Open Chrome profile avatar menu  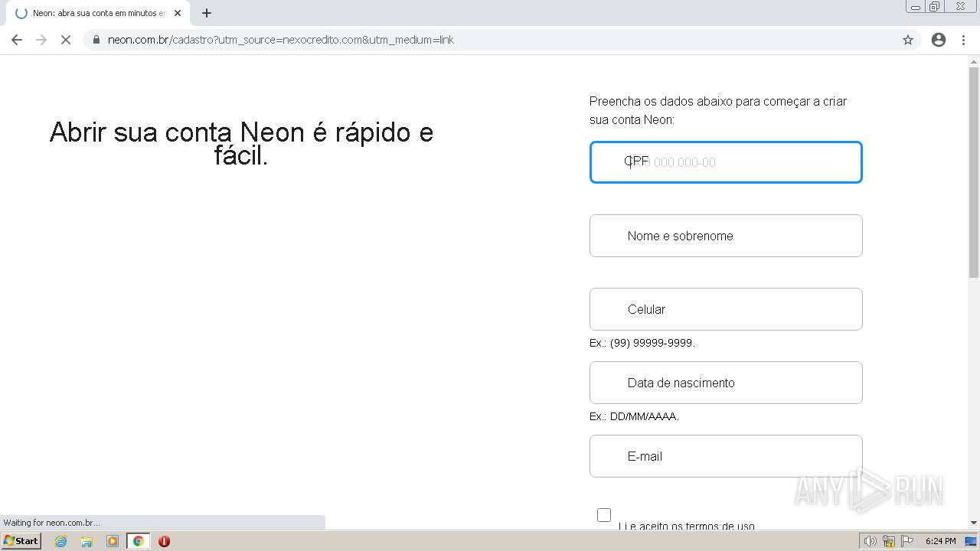point(939,40)
